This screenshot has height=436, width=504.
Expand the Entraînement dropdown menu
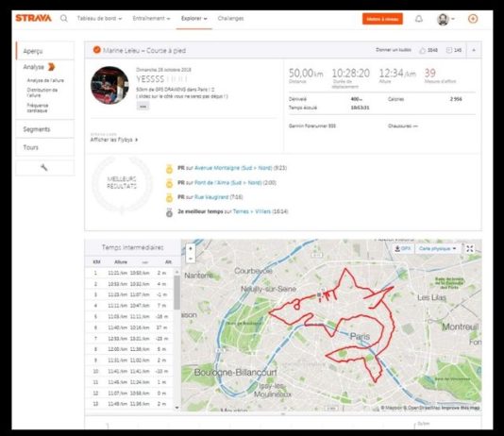tap(151, 19)
